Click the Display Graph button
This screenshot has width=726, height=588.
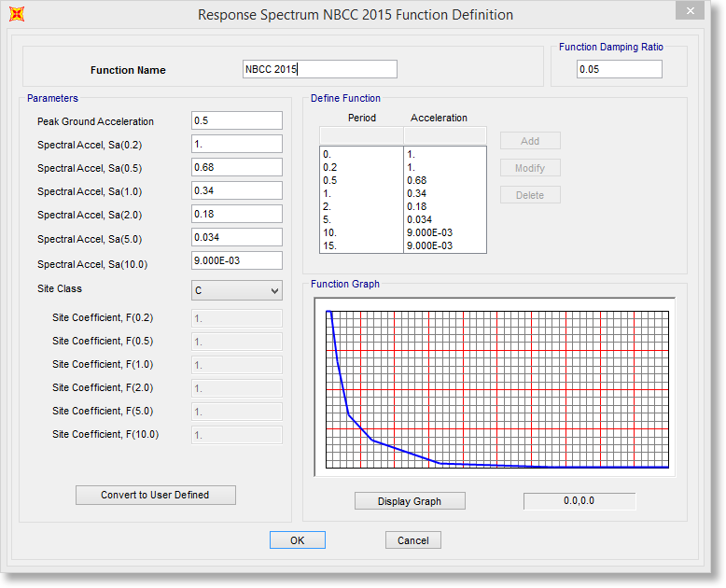click(410, 501)
